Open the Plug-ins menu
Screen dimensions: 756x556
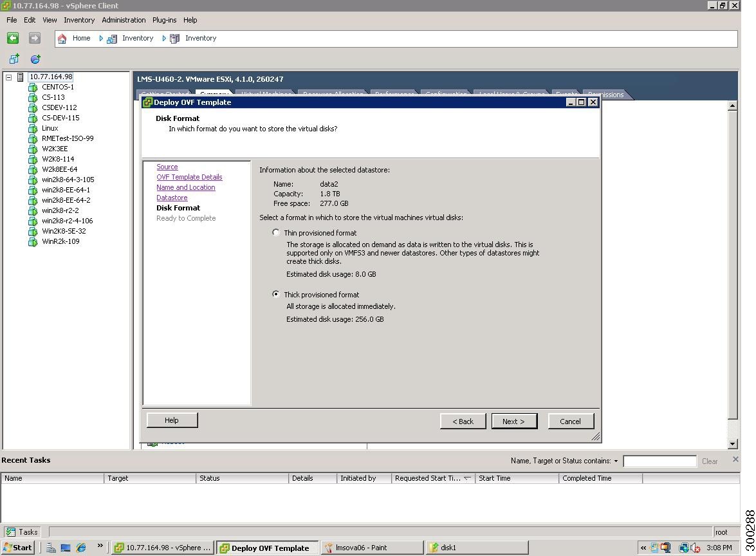pos(165,20)
